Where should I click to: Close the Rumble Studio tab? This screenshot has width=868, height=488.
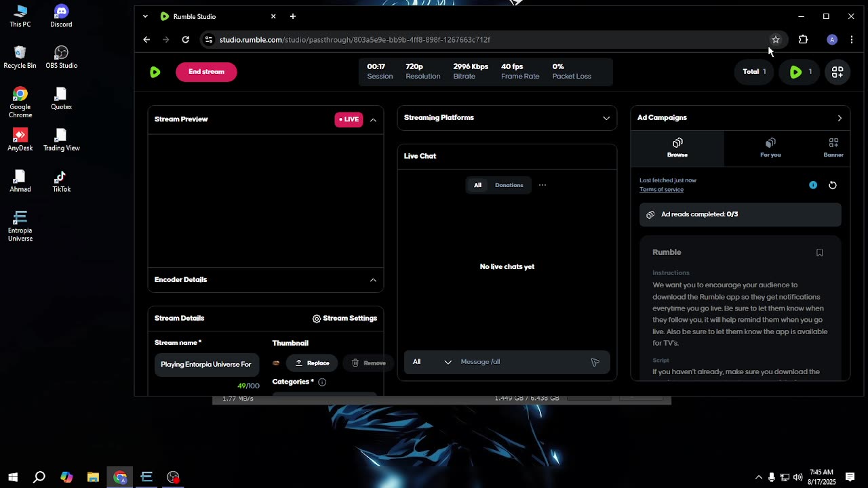(273, 16)
